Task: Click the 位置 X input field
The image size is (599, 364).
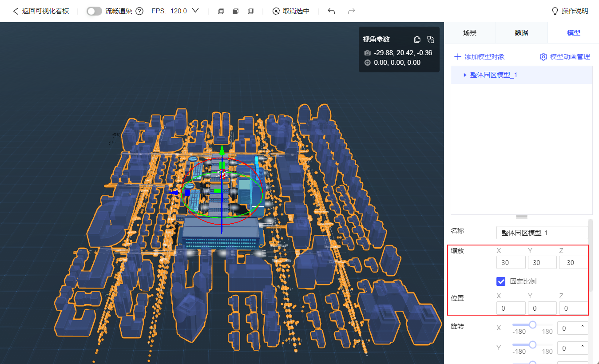Action: click(511, 308)
